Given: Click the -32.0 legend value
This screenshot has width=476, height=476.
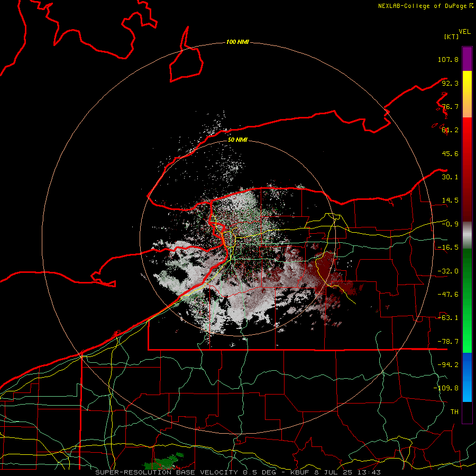Looking at the screenshot, I should point(448,271).
